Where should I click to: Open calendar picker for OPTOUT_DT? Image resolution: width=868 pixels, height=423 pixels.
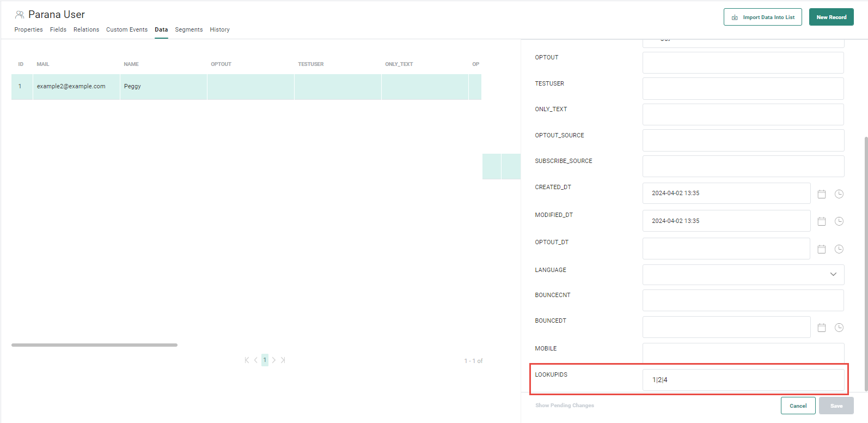(822, 249)
